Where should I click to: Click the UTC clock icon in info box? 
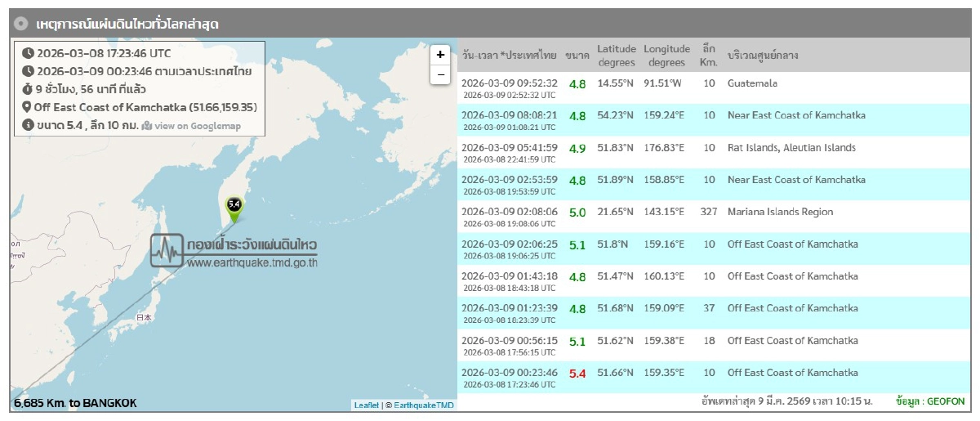[x=28, y=53]
